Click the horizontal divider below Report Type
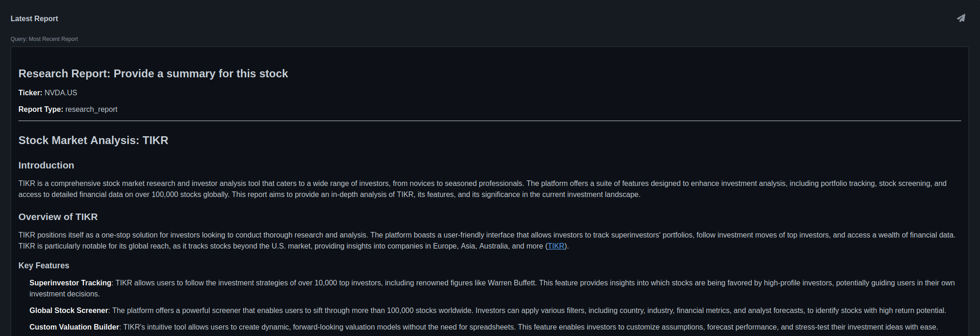Viewport: 980px width, 336px height. 490,121
